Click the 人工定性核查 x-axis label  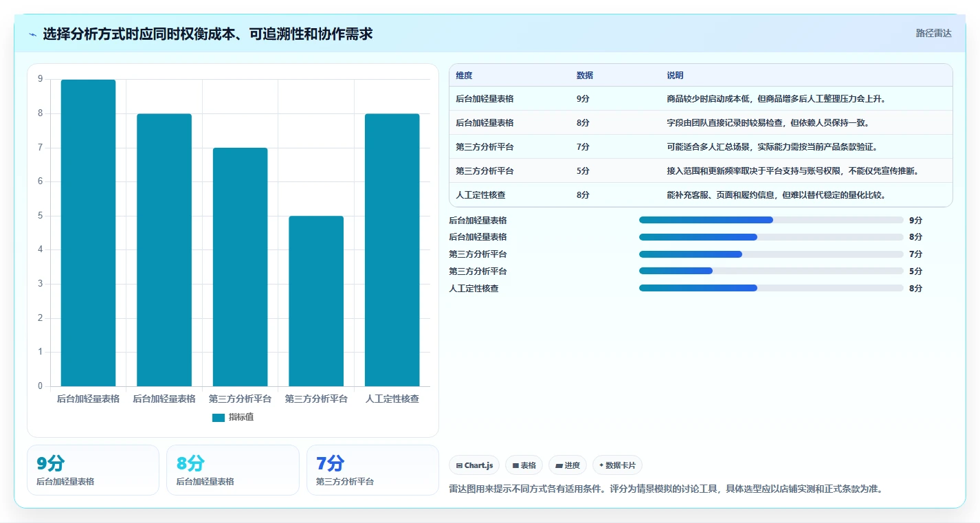tap(392, 399)
